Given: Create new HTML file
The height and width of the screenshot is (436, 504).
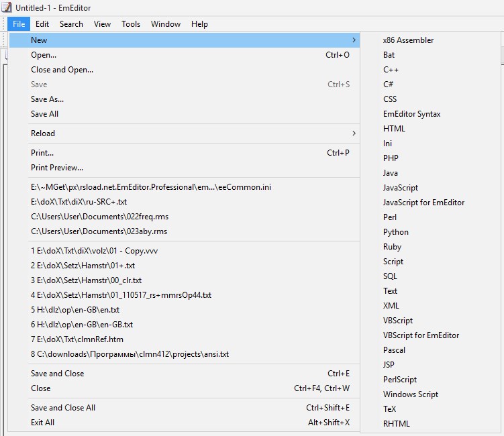Looking at the screenshot, I should [x=431, y=129].
